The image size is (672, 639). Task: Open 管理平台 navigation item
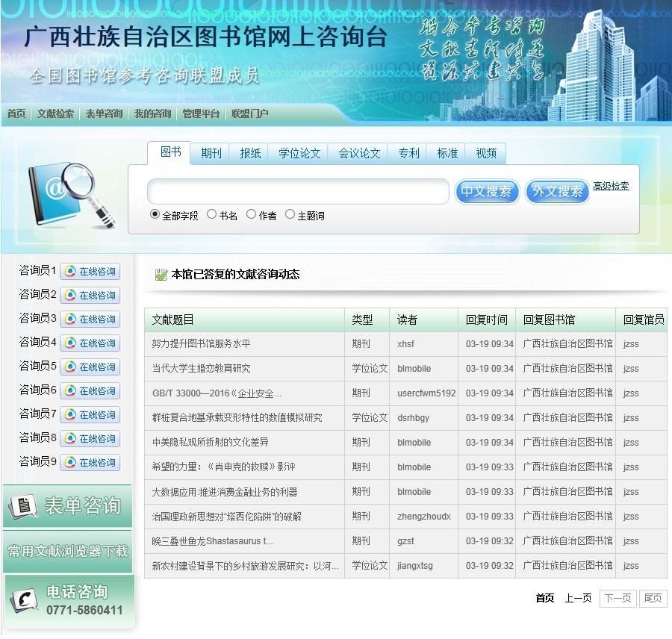pos(201,113)
